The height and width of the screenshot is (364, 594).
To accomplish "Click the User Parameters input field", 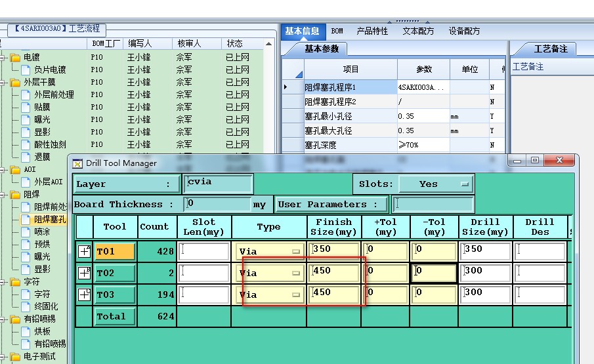I will click(x=433, y=205).
